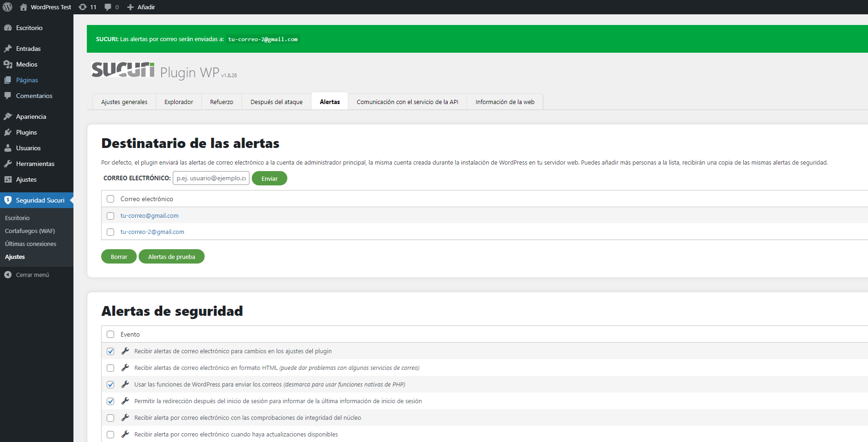Enable core integrity check alert checkbox

pyautogui.click(x=110, y=418)
